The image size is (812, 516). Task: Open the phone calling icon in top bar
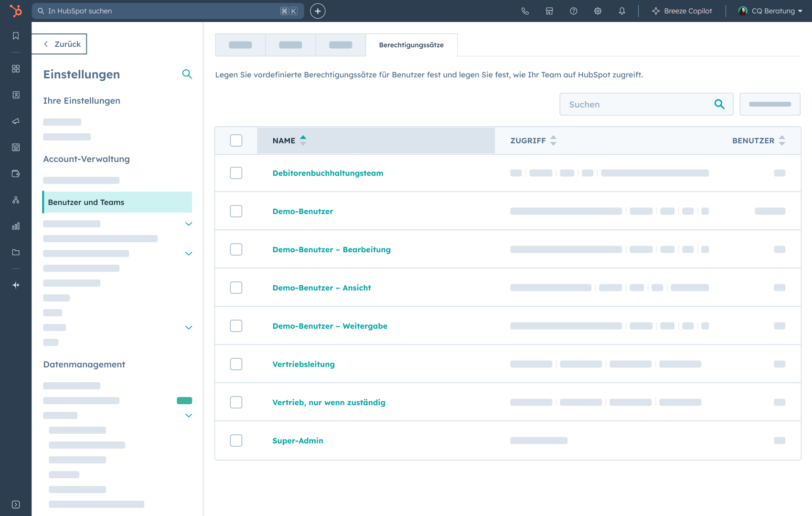click(x=525, y=11)
